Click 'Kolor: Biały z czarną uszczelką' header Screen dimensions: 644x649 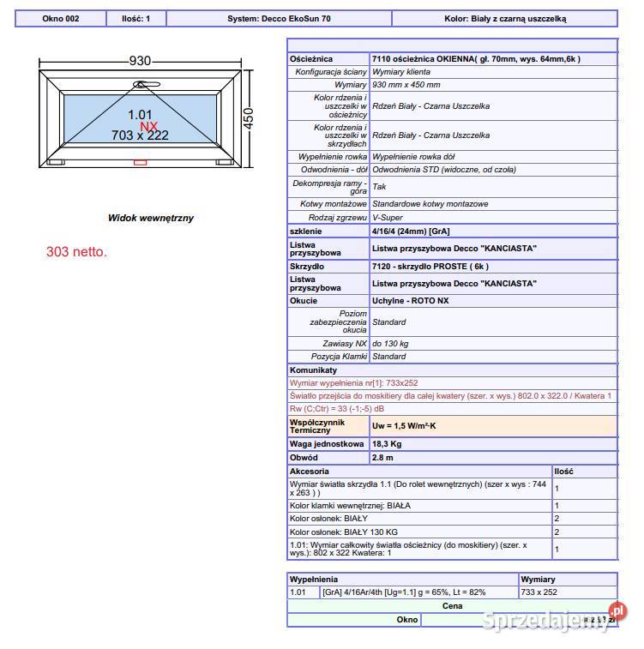[x=505, y=19]
